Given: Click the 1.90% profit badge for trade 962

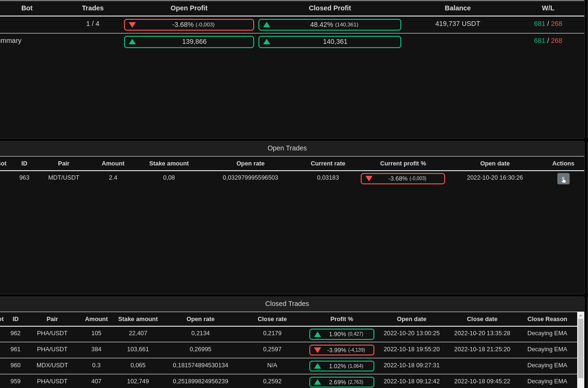Looking at the screenshot, I should [342, 334].
